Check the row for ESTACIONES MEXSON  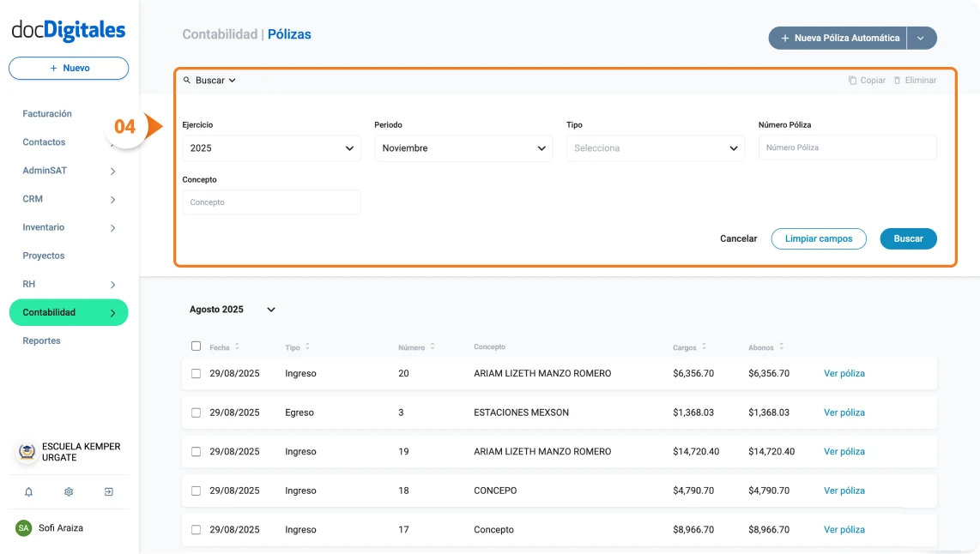[x=195, y=412]
